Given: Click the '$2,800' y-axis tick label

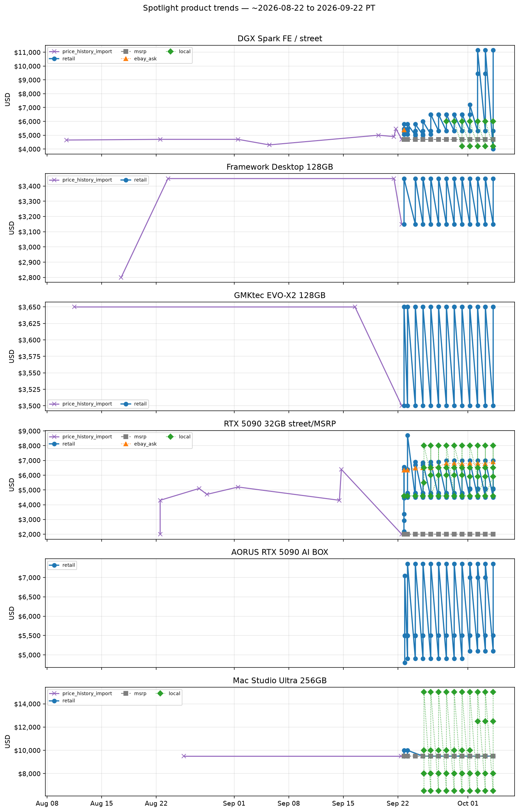Looking at the screenshot, I should click(29, 277).
